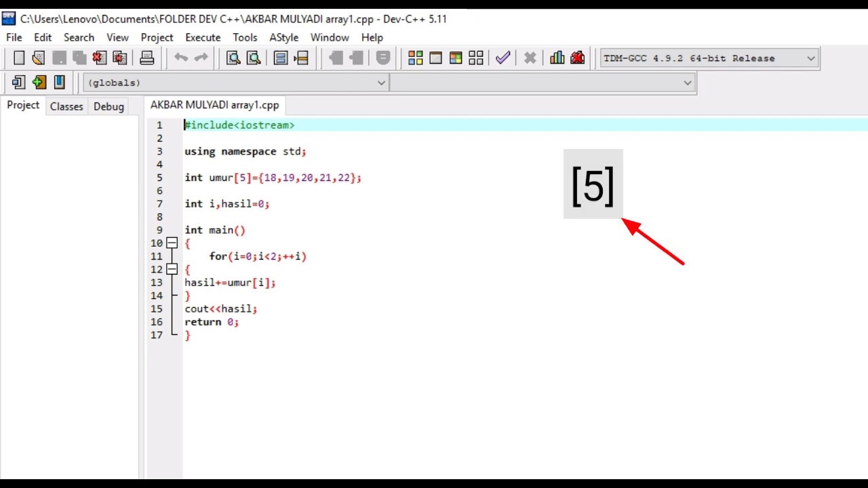
Task: Click the Delete Profiling Information icon
Action: (x=578, y=58)
